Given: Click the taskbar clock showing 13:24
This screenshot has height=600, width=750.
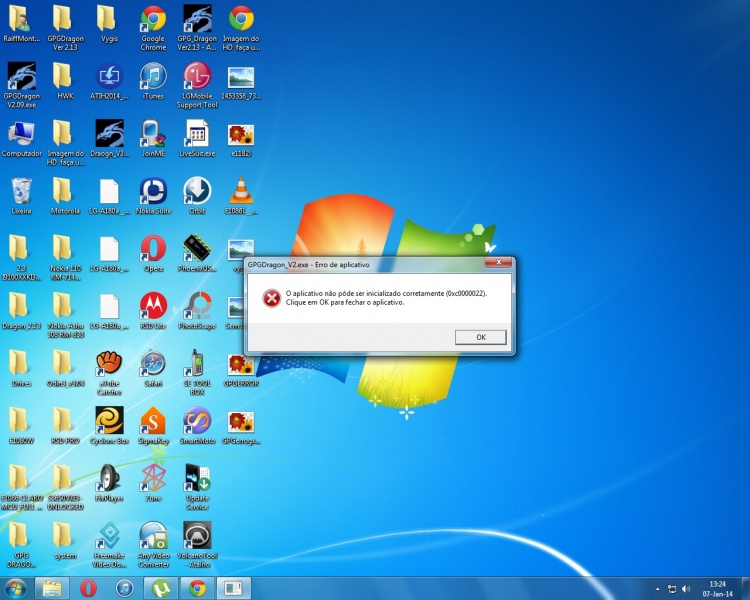Looking at the screenshot, I should 717,588.
